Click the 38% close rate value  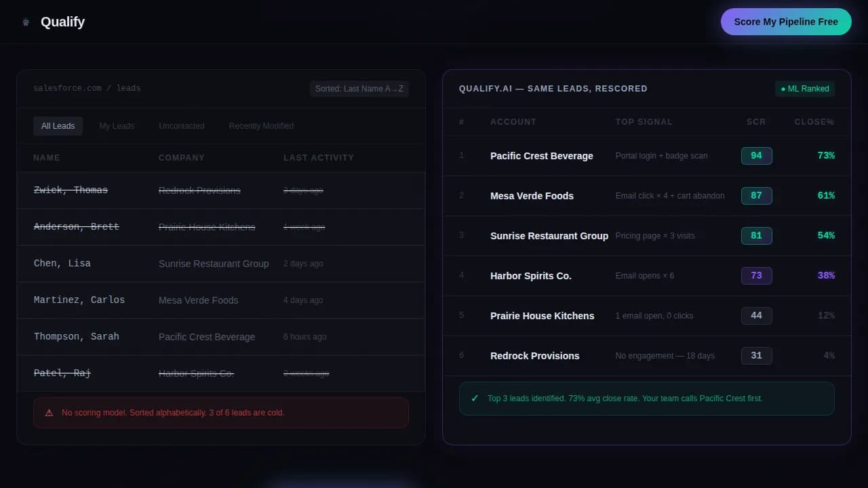pos(826,276)
